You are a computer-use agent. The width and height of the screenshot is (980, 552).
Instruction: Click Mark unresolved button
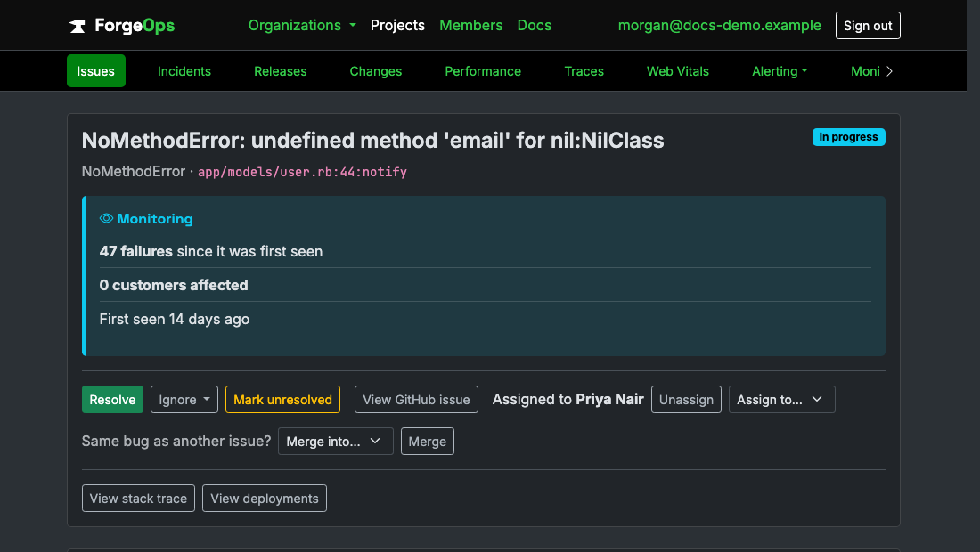pyautogui.click(x=282, y=400)
